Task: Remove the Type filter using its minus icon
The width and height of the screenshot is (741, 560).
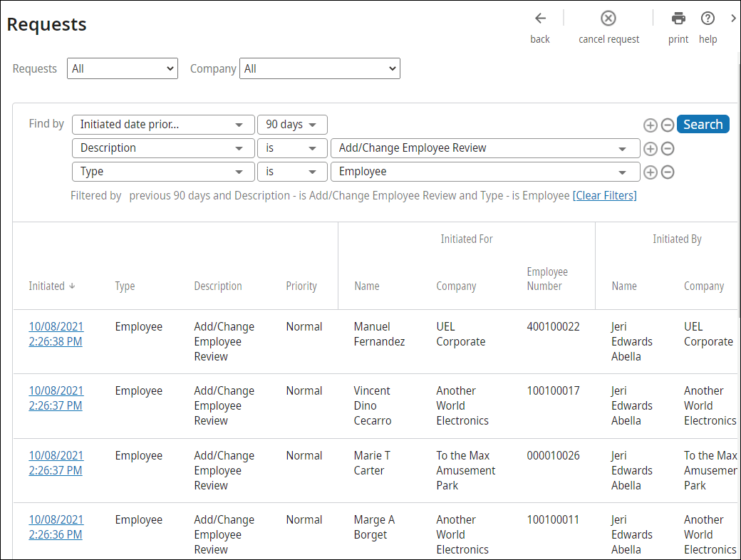Action: pyautogui.click(x=668, y=172)
